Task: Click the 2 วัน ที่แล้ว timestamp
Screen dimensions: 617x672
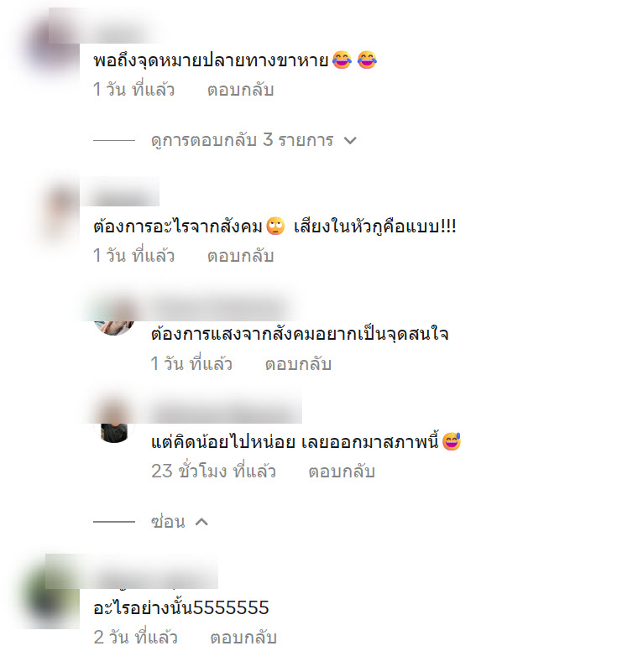Action: click(x=135, y=638)
